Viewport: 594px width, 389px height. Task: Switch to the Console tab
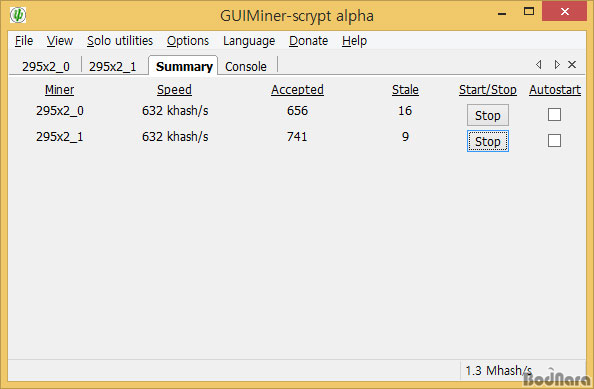(246, 66)
